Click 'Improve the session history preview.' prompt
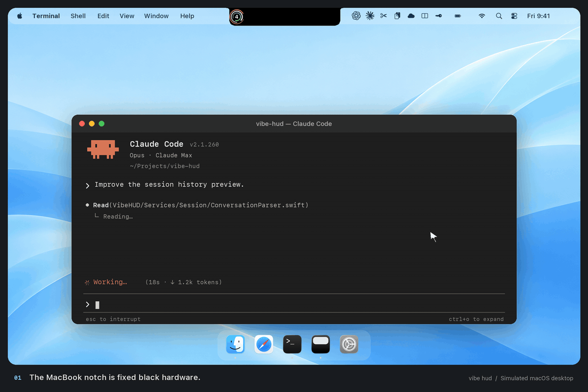Viewport: 588px width, 392px height. (169, 185)
